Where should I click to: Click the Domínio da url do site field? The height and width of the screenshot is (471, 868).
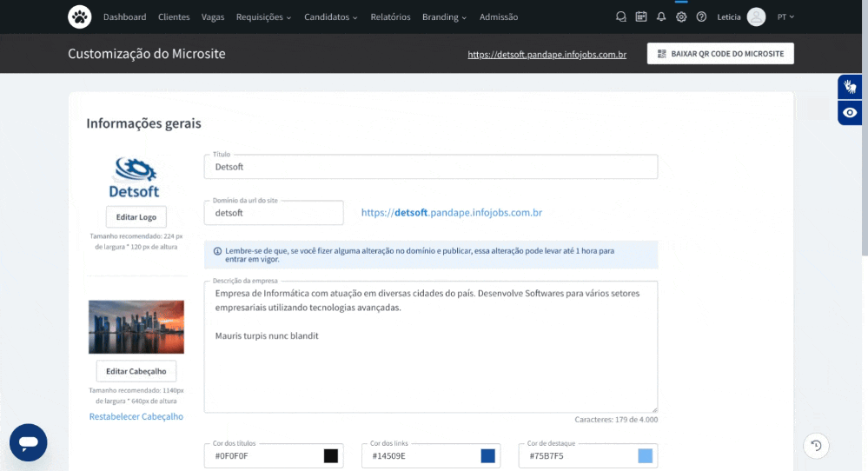pyautogui.click(x=274, y=213)
